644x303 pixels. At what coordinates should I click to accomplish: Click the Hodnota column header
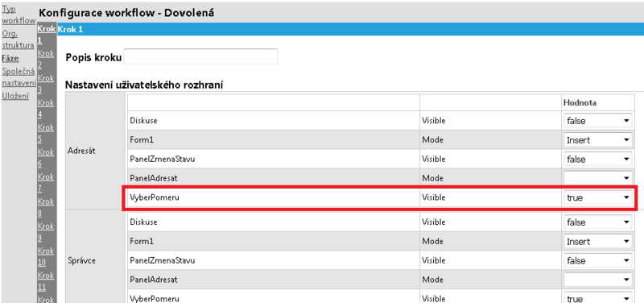(580, 103)
